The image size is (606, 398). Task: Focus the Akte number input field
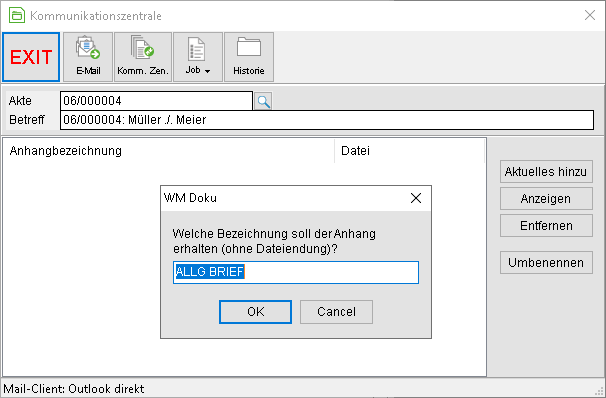click(156, 101)
